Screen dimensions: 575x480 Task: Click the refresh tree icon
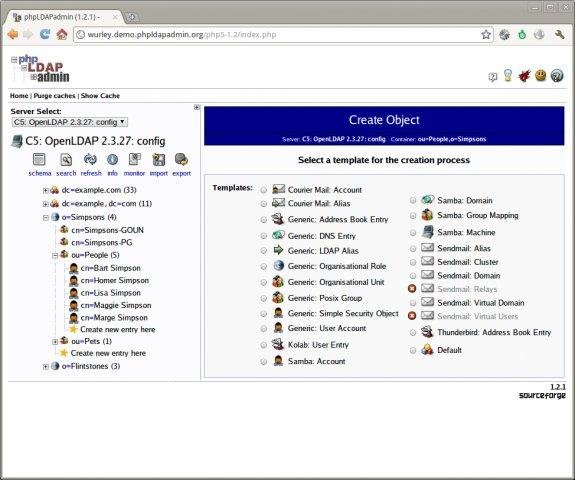click(x=90, y=160)
